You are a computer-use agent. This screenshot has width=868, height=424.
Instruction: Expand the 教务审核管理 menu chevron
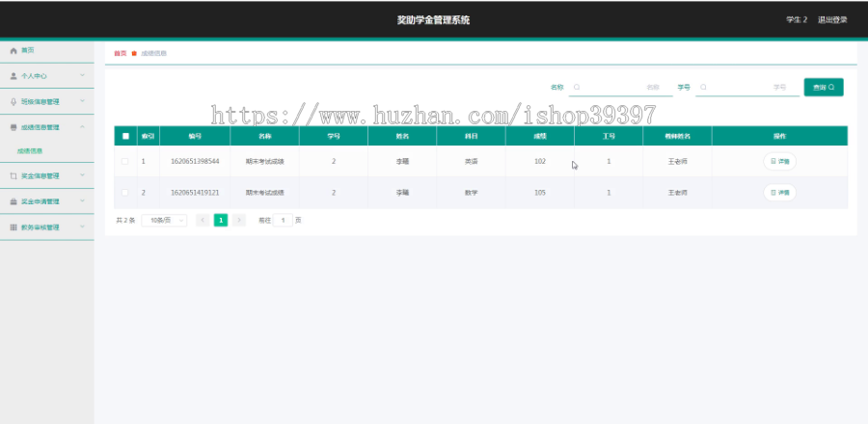click(83, 226)
